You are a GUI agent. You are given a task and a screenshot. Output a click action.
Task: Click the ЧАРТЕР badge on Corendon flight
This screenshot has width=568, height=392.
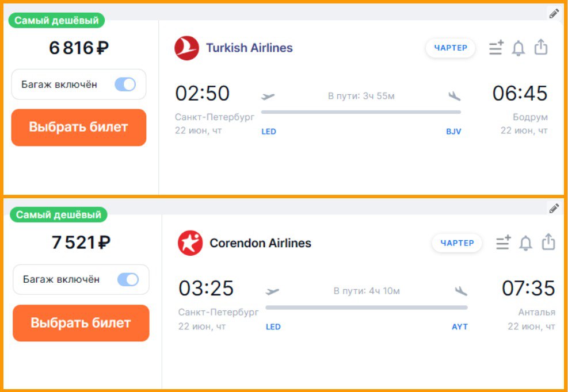point(457,243)
